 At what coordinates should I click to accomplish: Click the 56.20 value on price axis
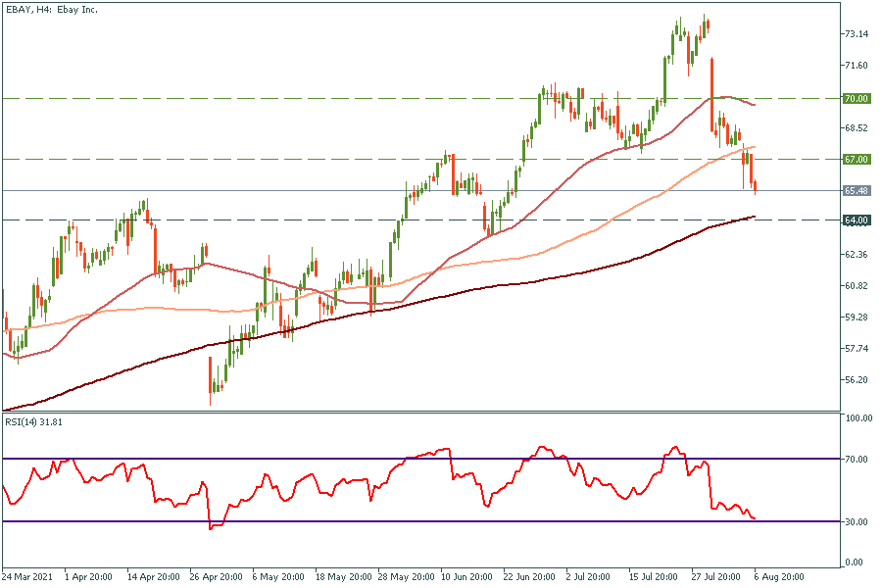(856, 380)
